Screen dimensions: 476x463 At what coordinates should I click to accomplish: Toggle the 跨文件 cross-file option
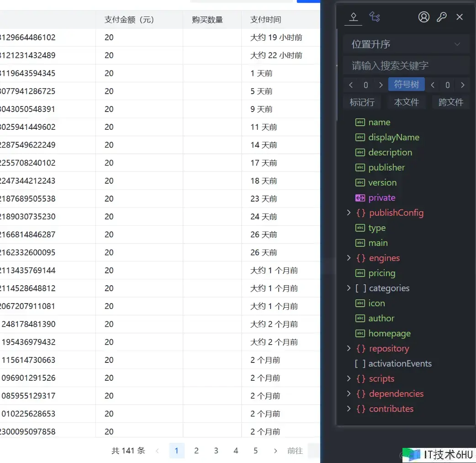point(450,102)
